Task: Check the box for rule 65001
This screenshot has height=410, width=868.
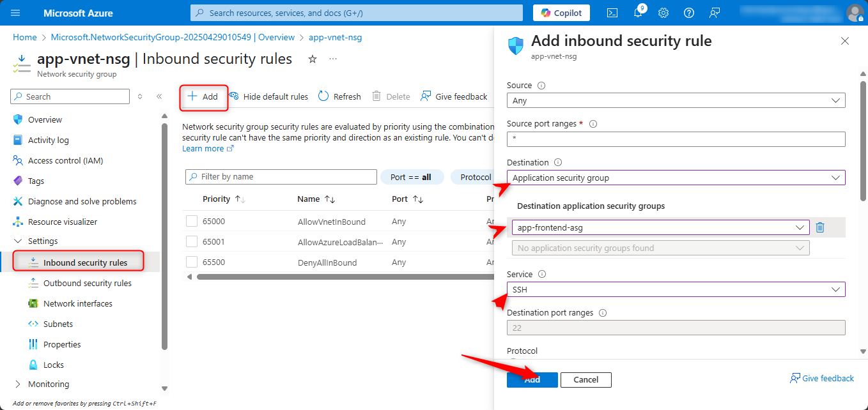Action: tap(192, 242)
